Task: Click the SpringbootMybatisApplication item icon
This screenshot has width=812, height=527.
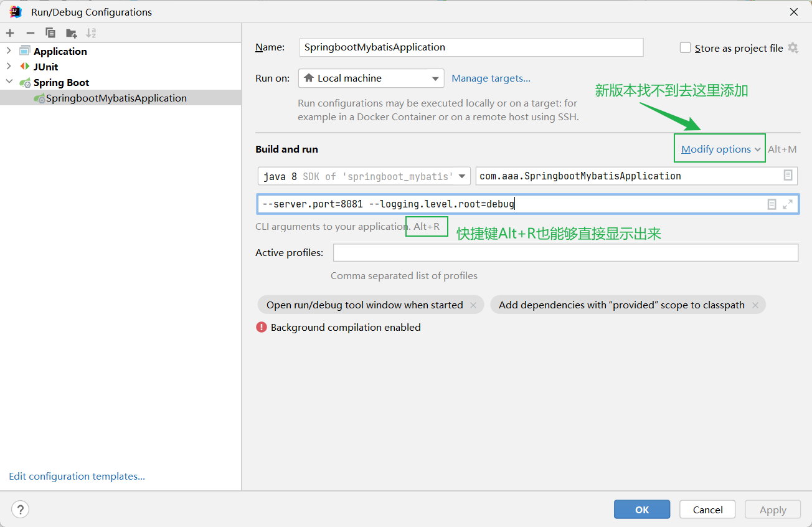Action: tap(39, 98)
